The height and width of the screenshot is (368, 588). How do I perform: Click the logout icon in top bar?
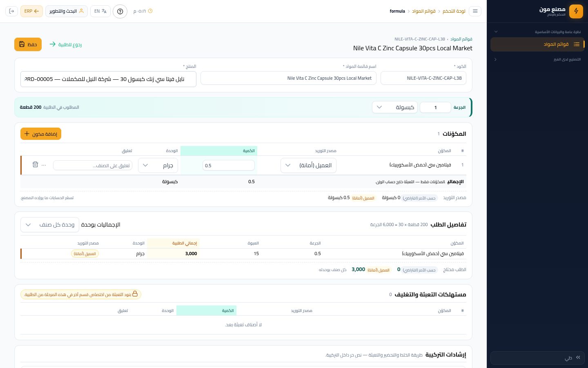click(11, 11)
